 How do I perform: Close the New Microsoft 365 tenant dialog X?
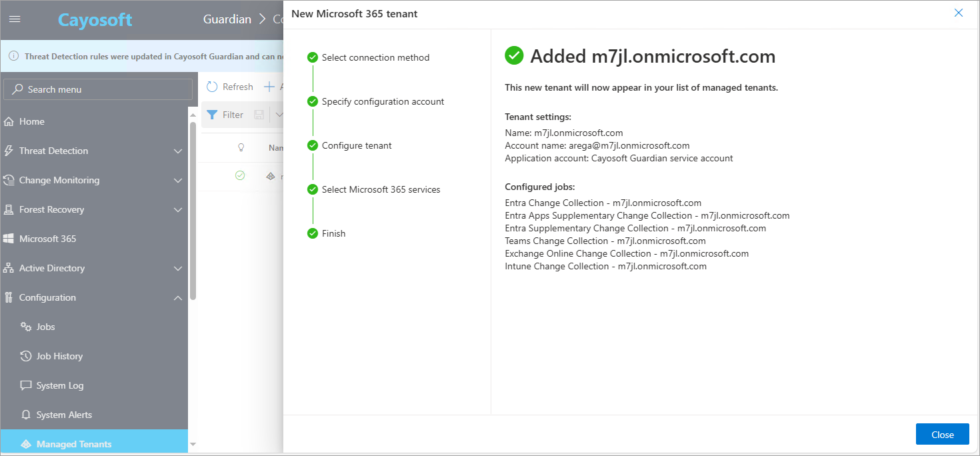pyautogui.click(x=959, y=13)
